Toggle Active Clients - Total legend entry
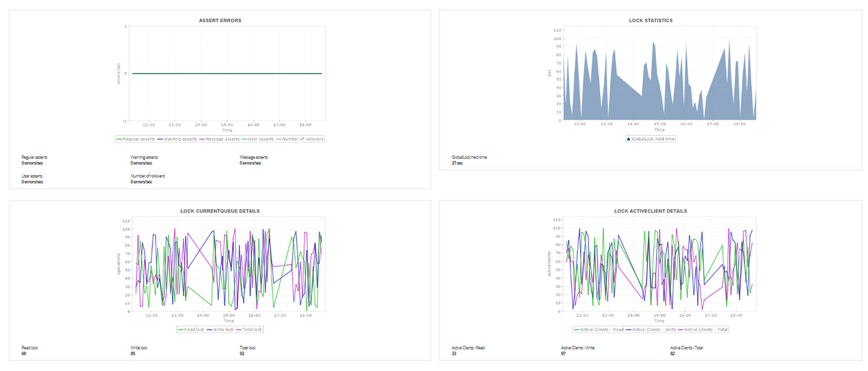This screenshot has height=371, width=868. tap(705, 329)
